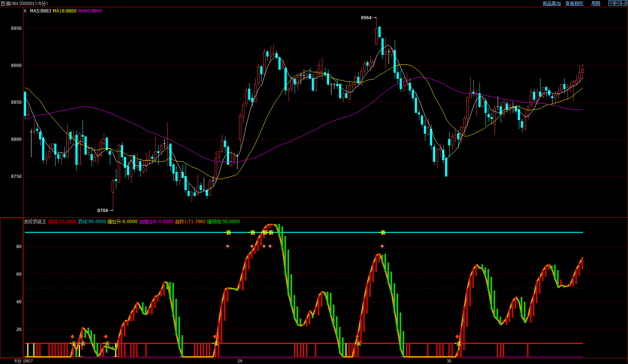Screen dimensions: 628x364
Task: Open the 查看期权 options link
Action: click(x=574, y=3)
